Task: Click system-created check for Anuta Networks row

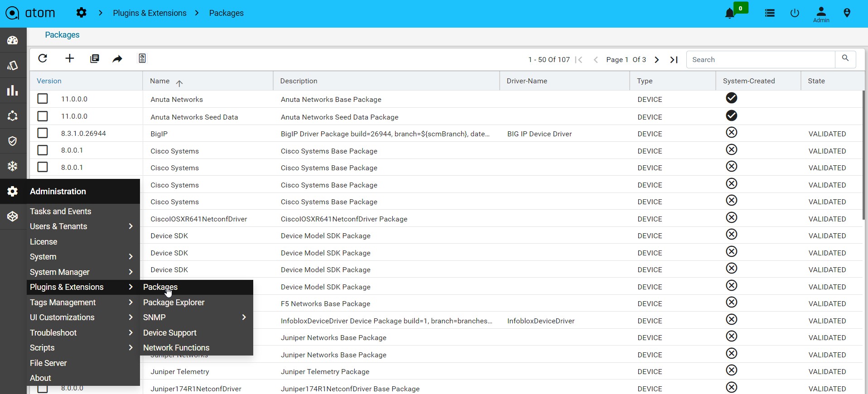Action: click(732, 98)
